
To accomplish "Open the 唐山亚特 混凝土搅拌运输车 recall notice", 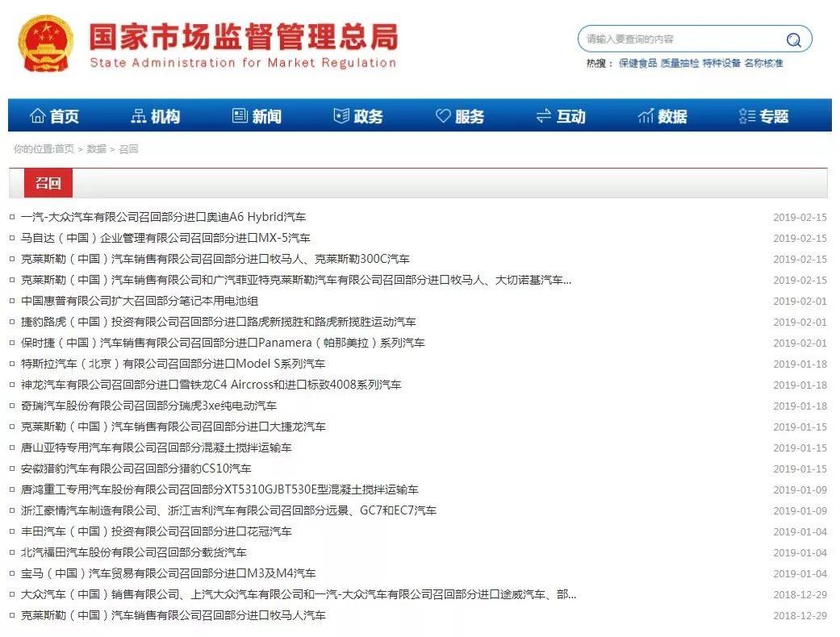I will pyautogui.click(x=156, y=448).
